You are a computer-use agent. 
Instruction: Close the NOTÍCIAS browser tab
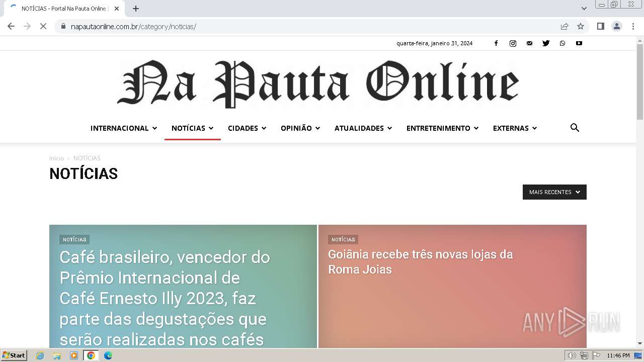coord(117,9)
